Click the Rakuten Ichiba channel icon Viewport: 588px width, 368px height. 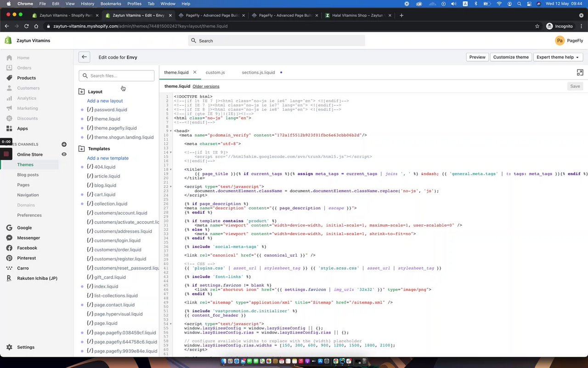coord(9,278)
